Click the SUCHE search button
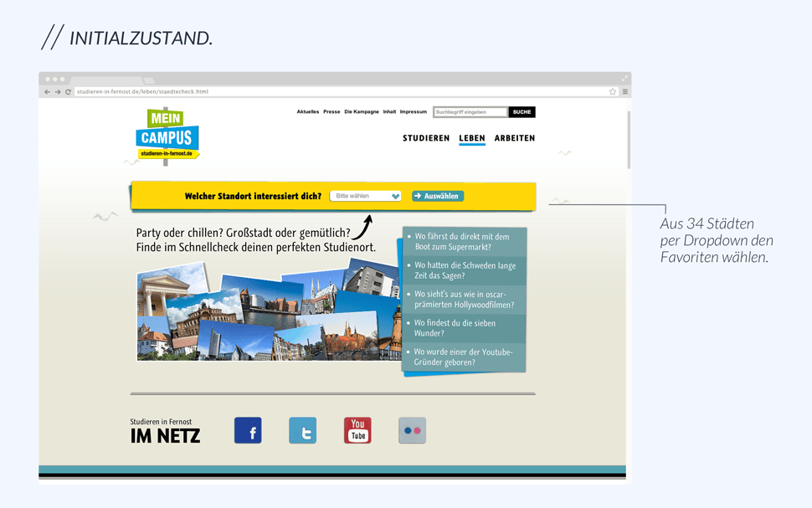Viewport: 812px width, 508px height. pyautogui.click(x=522, y=112)
